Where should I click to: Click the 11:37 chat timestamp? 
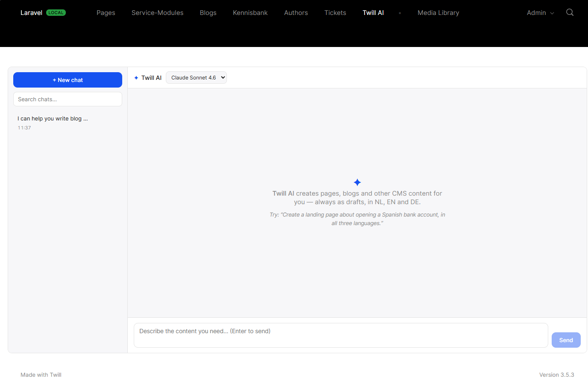24,128
